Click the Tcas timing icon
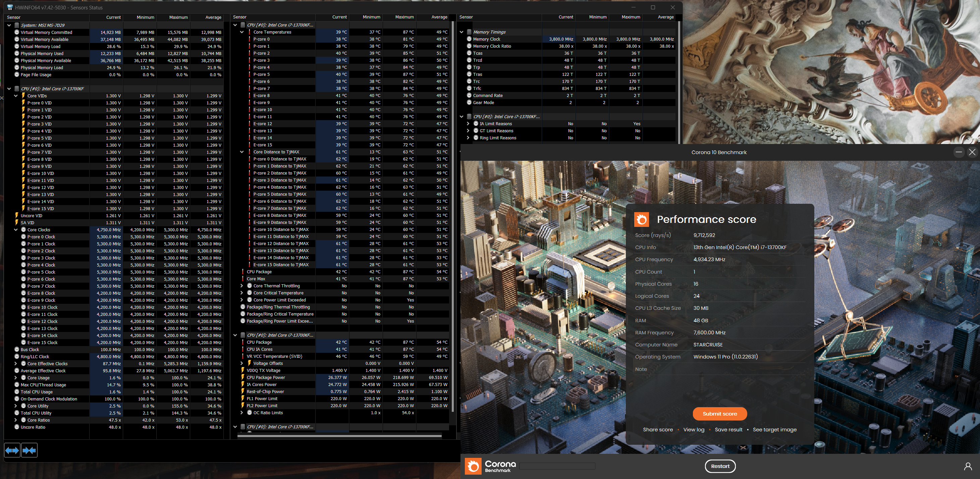This screenshot has height=479, width=980. click(x=469, y=53)
